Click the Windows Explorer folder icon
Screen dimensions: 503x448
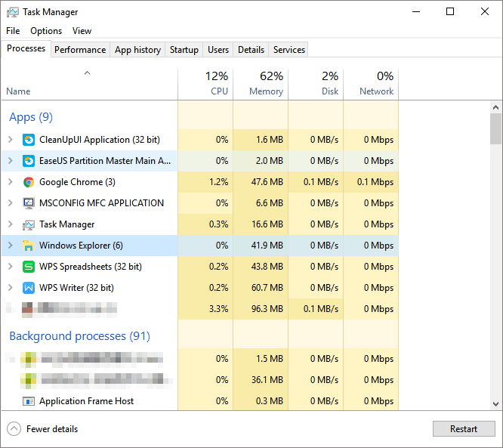[29, 246]
